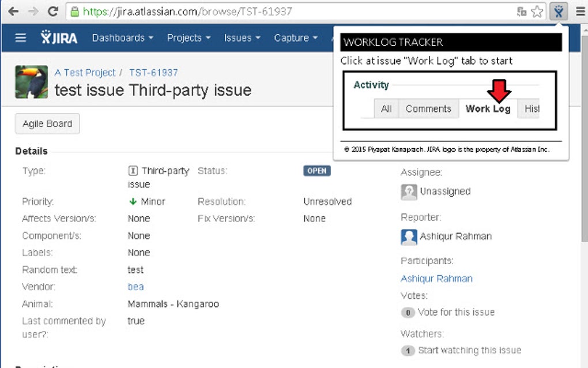This screenshot has height=368, width=588.
Task: Click Start watching this issue
Action: pyautogui.click(x=469, y=350)
